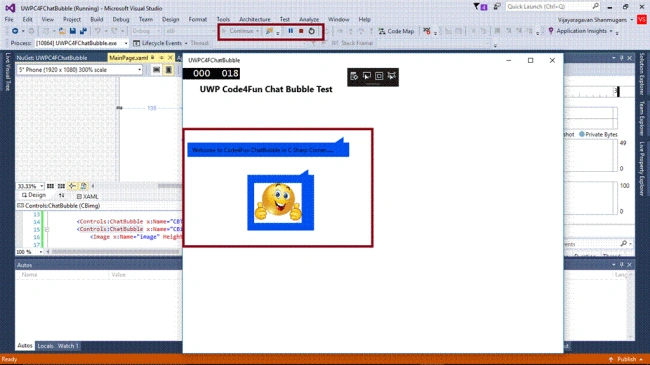Image resolution: width=650 pixels, height=365 pixels.
Task: Click the Save icon in toolbar
Action: [73, 31]
